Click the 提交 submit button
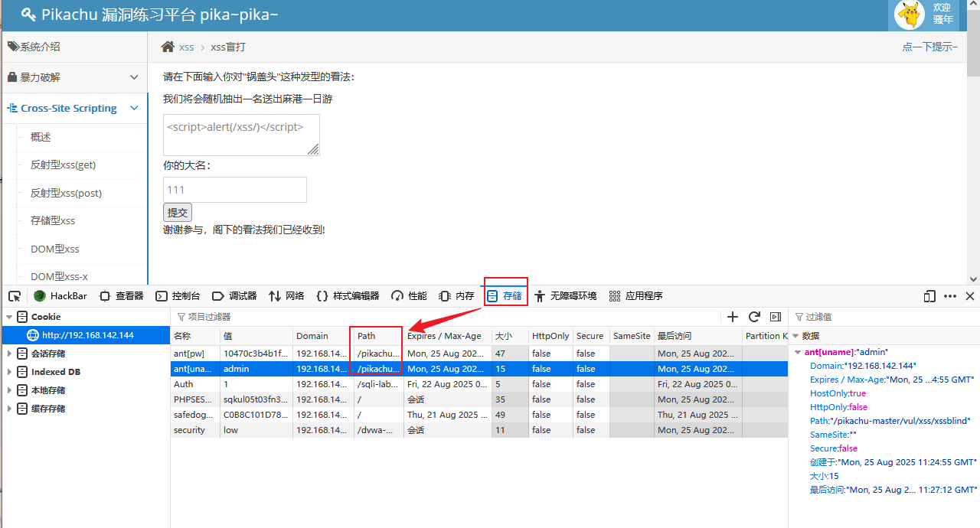The height and width of the screenshot is (528, 980). (178, 213)
